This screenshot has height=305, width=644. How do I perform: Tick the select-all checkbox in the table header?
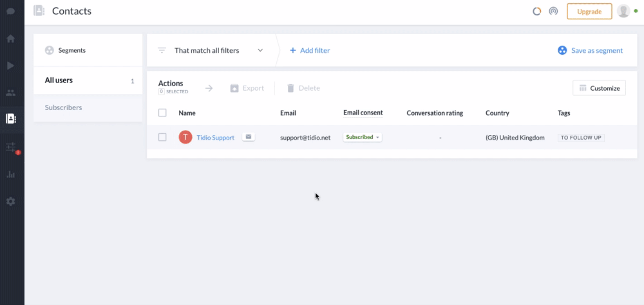click(162, 113)
